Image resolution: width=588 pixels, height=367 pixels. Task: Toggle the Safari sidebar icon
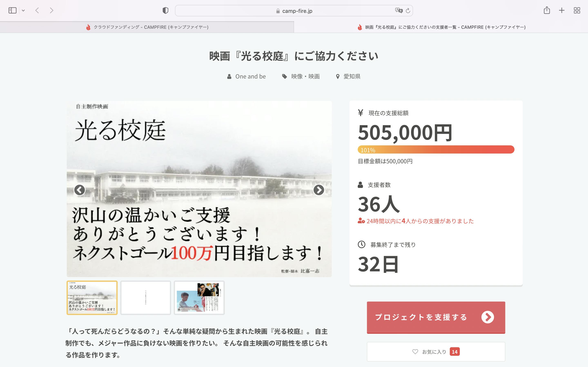(12, 10)
